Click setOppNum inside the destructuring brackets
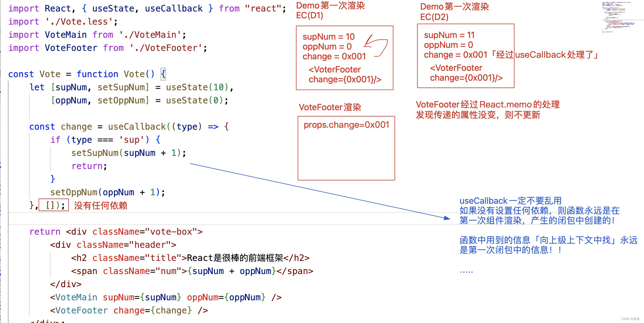 point(121,100)
